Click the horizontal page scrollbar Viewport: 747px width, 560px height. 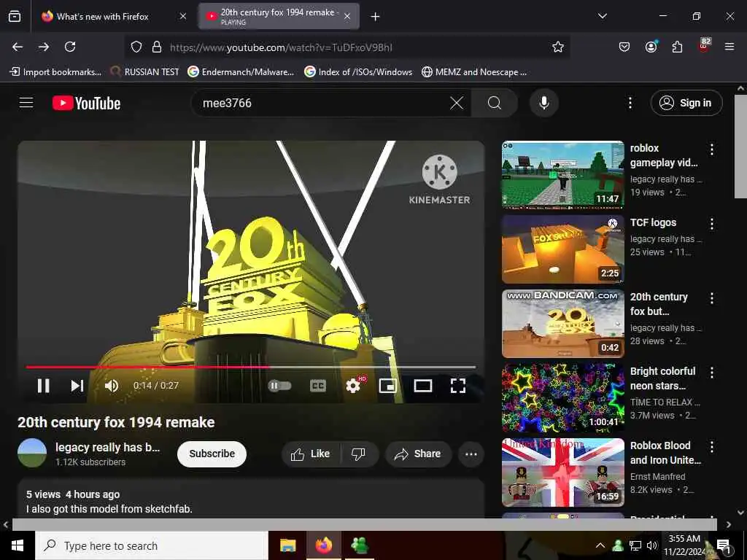pyautogui.click(x=365, y=524)
